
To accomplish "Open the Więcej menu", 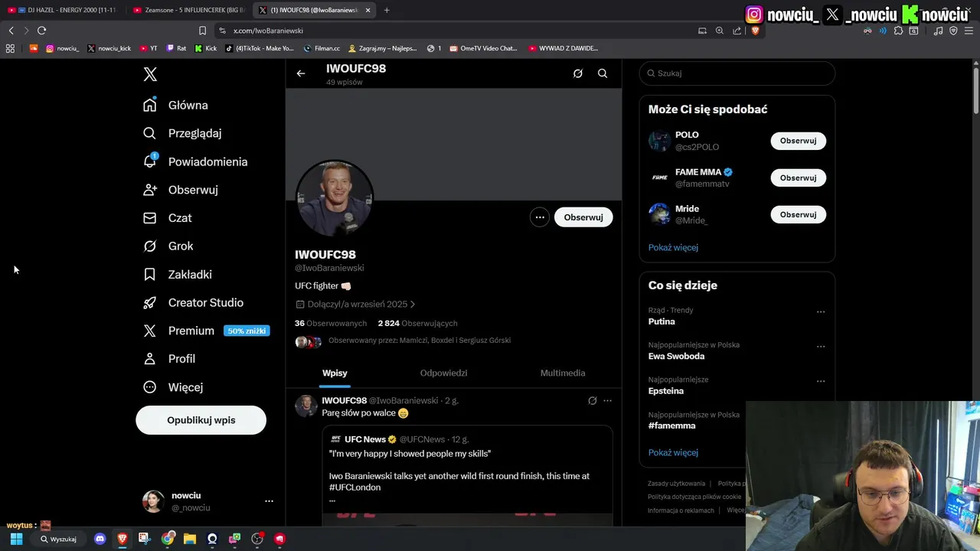I will click(173, 387).
